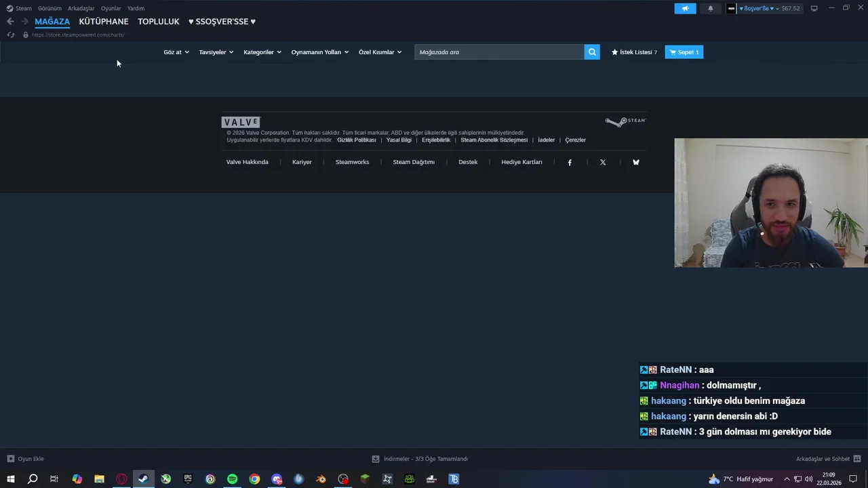Open Windows notification center

pos(853,479)
